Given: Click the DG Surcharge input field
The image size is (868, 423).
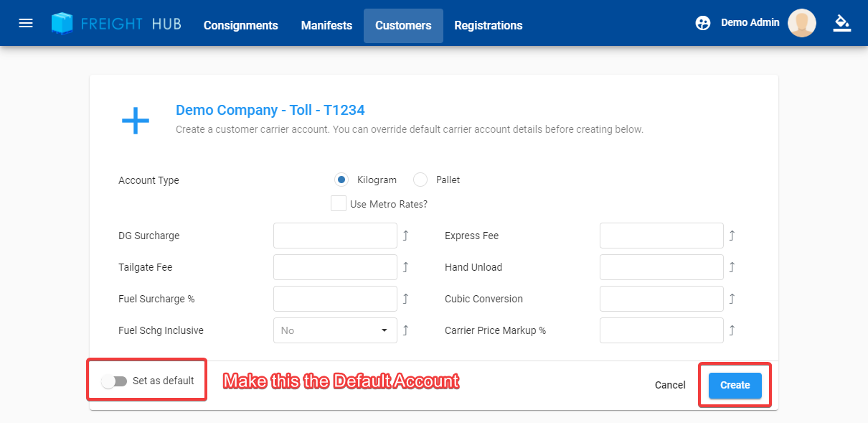Looking at the screenshot, I should [335, 236].
